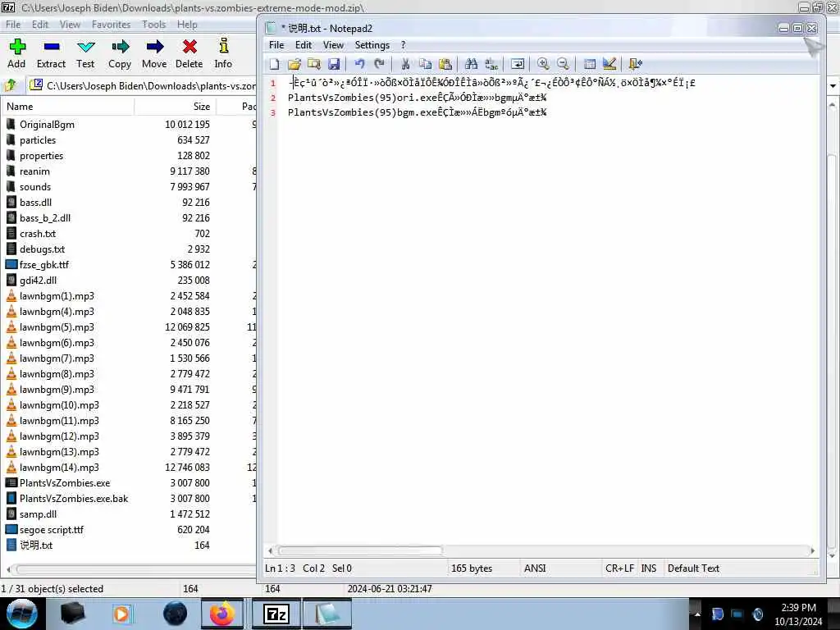The width and height of the screenshot is (840, 630).
Task: Zoom out using the magnifier minus icon
Action: click(563, 64)
